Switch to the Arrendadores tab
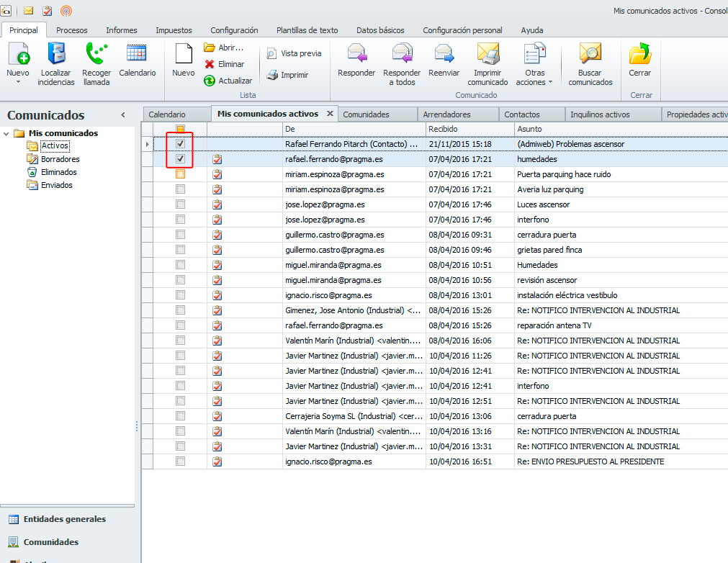 point(458,114)
